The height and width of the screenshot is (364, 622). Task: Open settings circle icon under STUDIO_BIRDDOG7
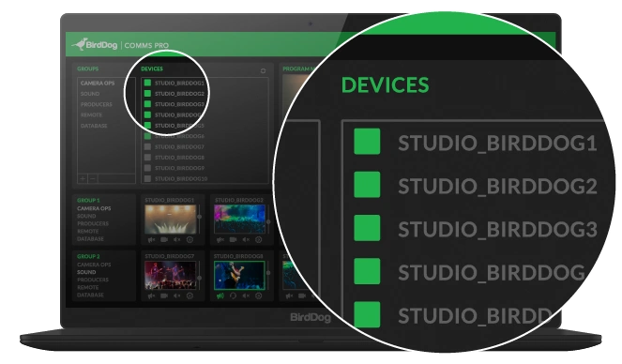point(190,296)
